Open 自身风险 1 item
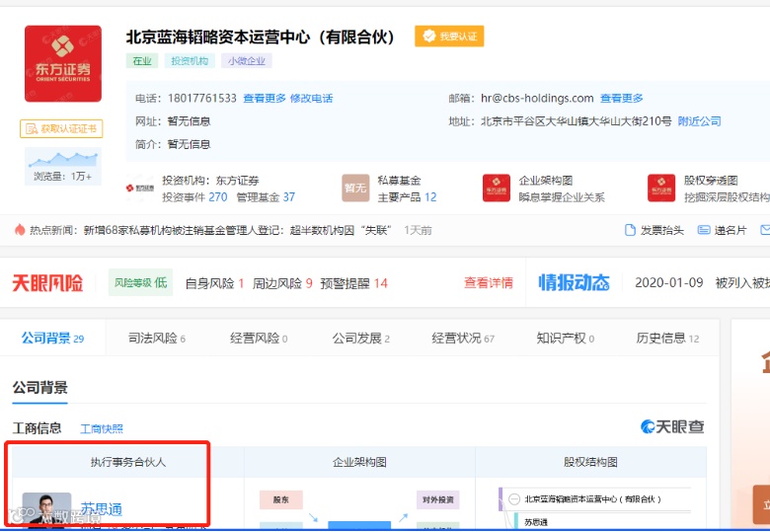 pos(214,283)
